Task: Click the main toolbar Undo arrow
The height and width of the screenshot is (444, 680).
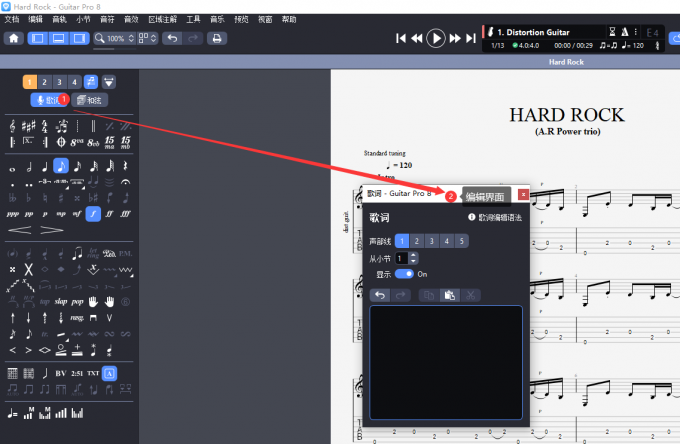Action: point(171,38)
